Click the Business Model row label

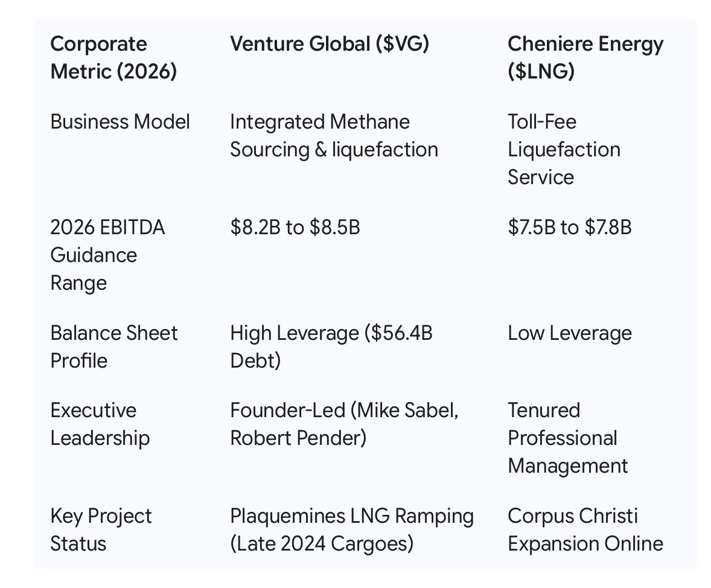[120, 121]
